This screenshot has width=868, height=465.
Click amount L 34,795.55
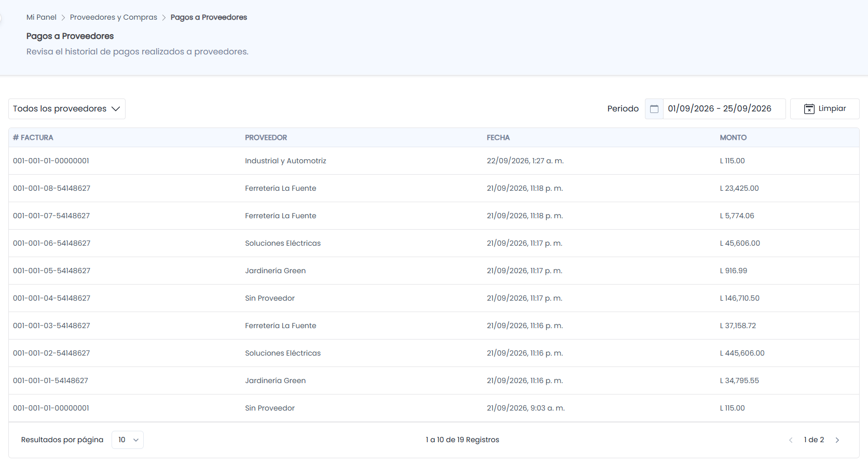[739, 381]
